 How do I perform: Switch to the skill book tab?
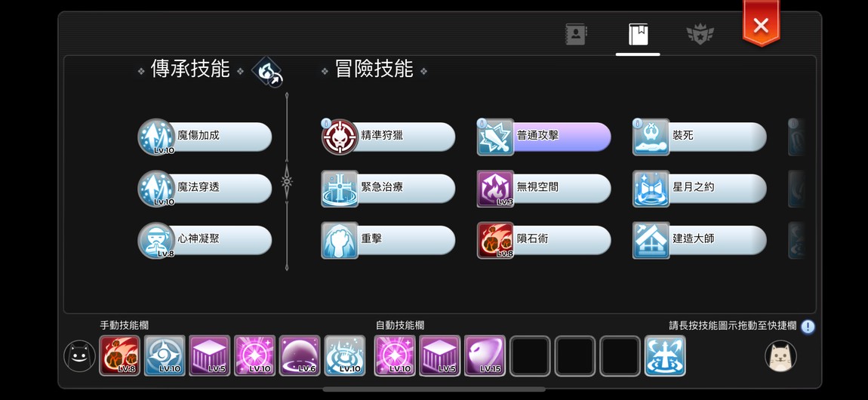638,34
